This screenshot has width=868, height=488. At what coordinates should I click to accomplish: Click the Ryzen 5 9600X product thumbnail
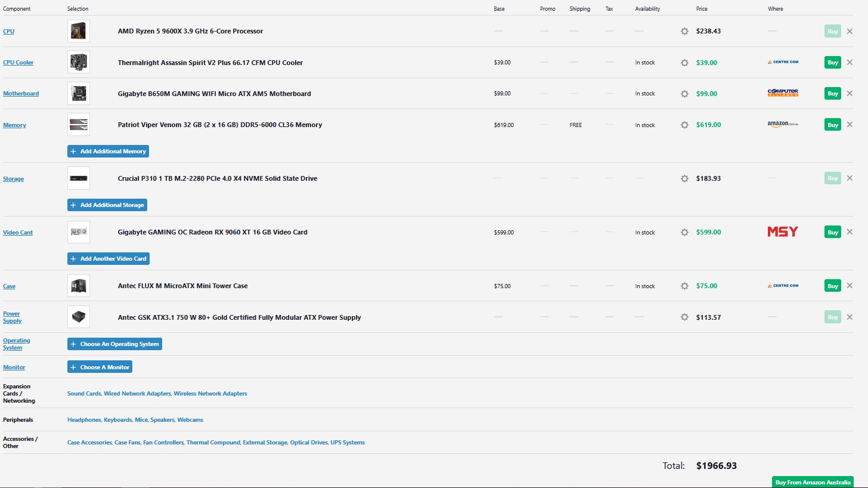79,31
